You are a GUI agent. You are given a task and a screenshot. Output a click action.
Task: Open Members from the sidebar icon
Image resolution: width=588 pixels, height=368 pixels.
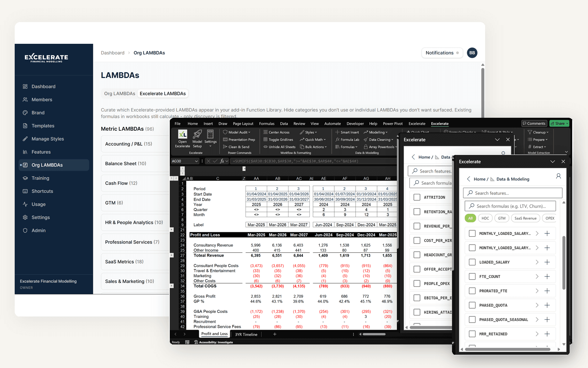coord(25,100)
